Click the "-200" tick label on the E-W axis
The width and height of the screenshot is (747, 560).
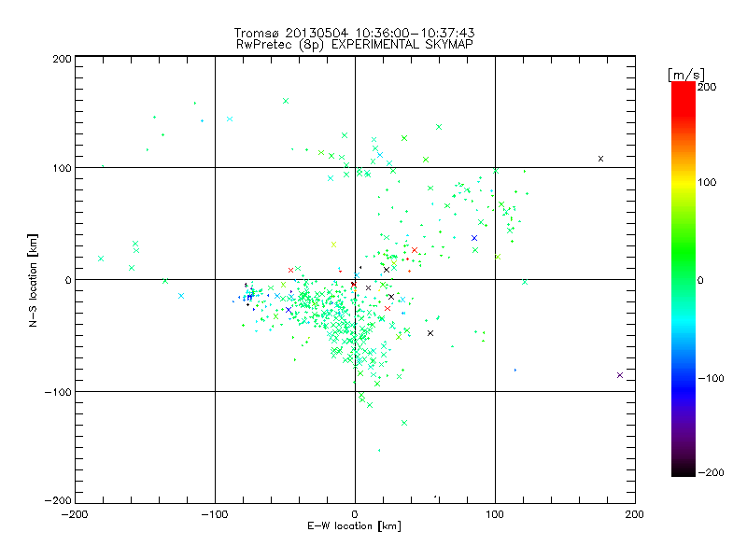click(75, 514)
